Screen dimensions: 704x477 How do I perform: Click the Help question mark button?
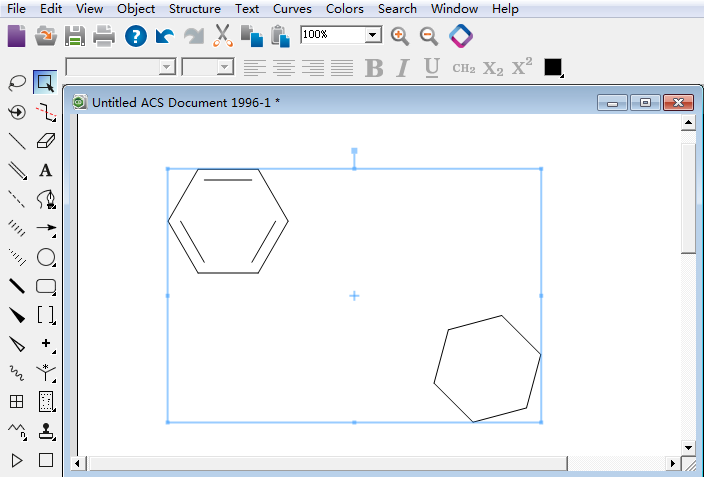click(136, 36)
